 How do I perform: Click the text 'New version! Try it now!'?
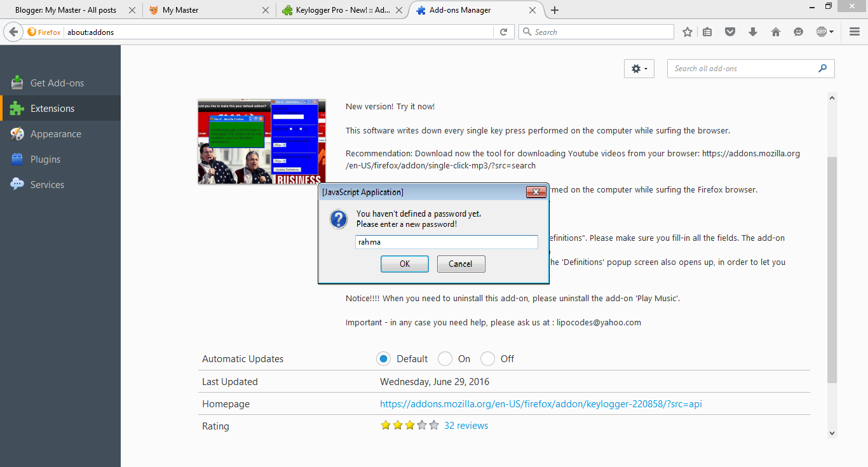tap(390, 107)
